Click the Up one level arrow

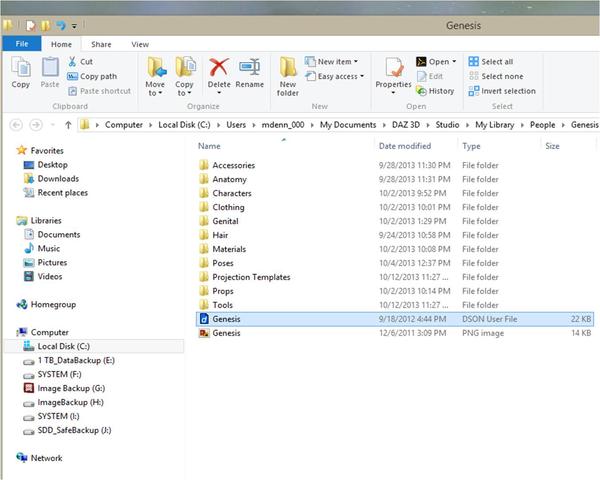(68, 125)
